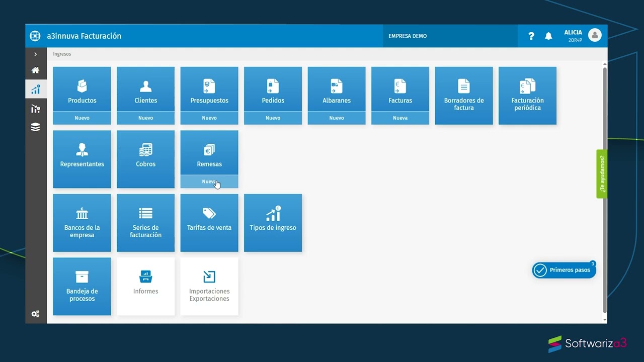
Task: Open the Presupuestos tile
Action: [209, 89]
